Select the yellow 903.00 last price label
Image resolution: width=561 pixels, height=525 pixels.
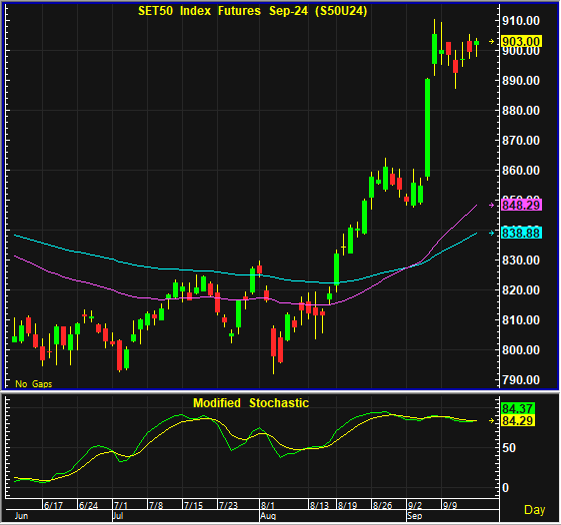click(521, 41)
